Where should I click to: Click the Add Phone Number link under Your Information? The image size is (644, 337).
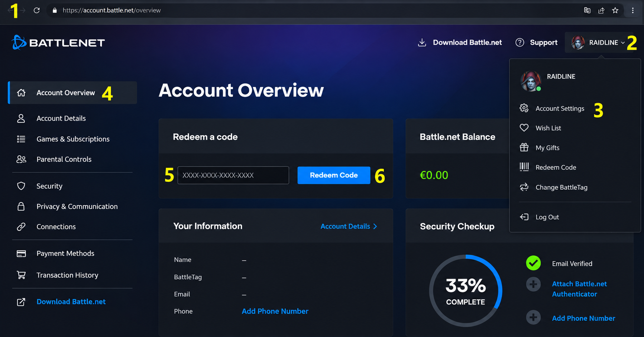tap(275, 311)
